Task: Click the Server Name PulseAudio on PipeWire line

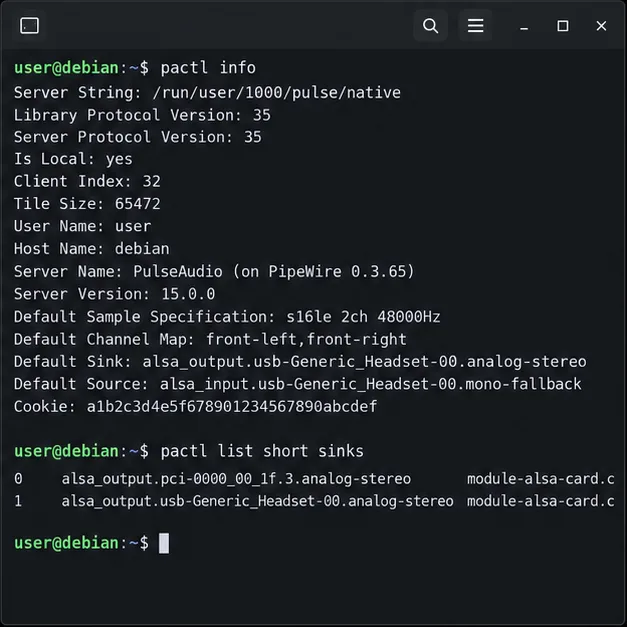Action: pyautogui.click(x=214, y=272)
